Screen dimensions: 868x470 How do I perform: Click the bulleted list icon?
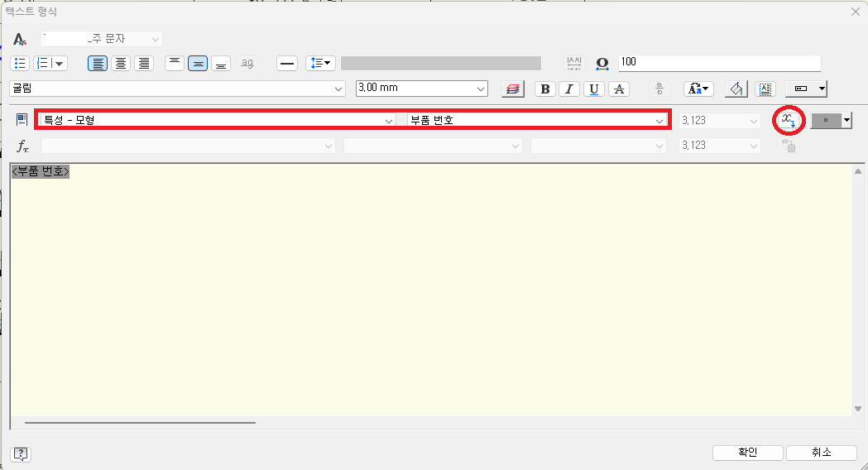click(x=21, y=64)
